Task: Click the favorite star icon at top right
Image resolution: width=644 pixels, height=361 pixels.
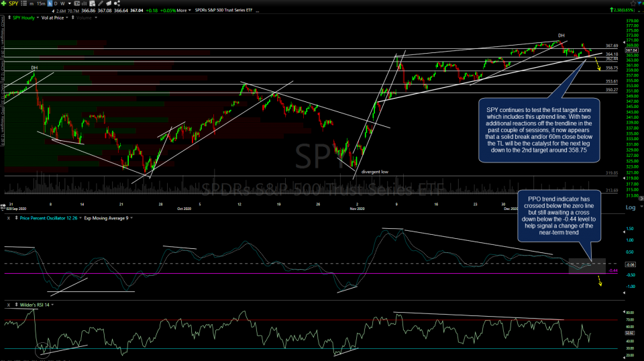Action: pos(633,3)
